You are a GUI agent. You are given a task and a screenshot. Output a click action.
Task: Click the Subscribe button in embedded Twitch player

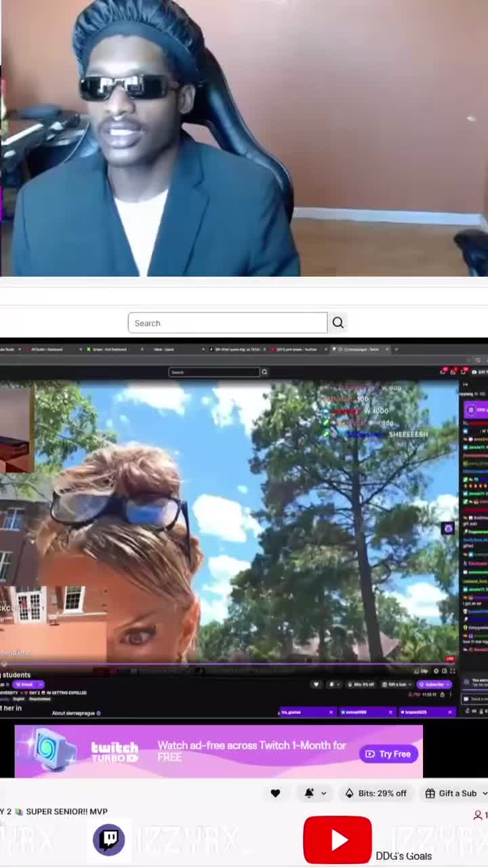pos(434,684)
